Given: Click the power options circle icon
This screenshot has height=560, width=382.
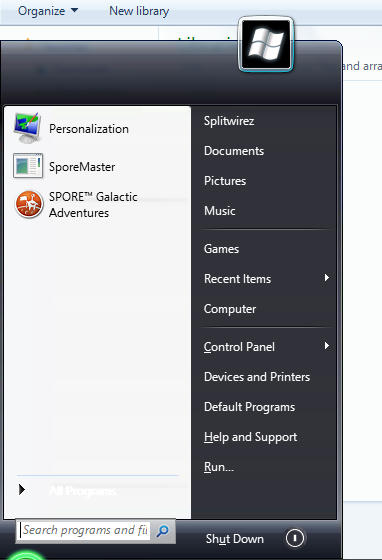Looking at the screenshot, I should click(x=295, y=538).
